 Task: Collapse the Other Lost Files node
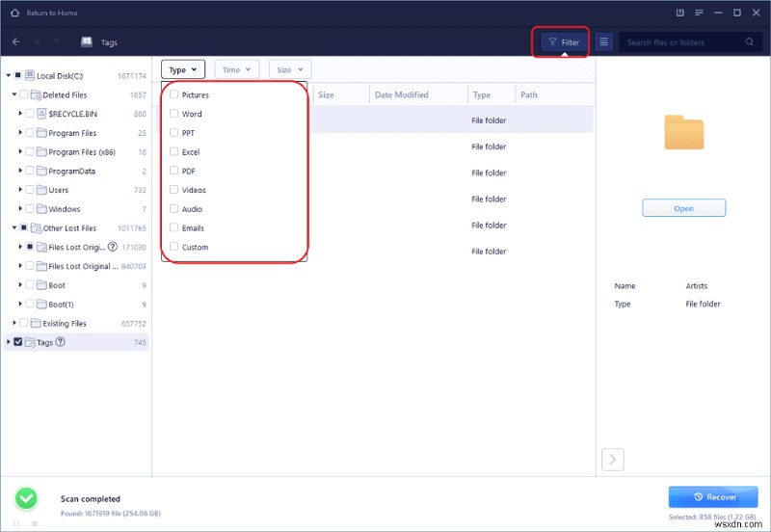click(x=14, y=227)
